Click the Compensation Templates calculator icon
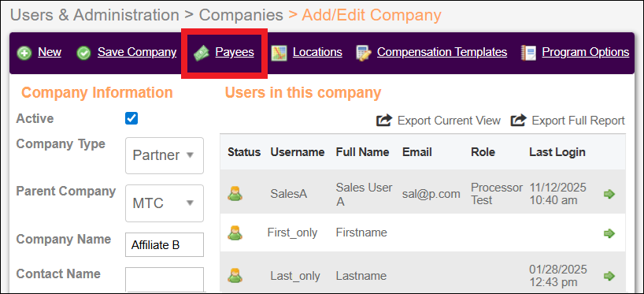 364,53
